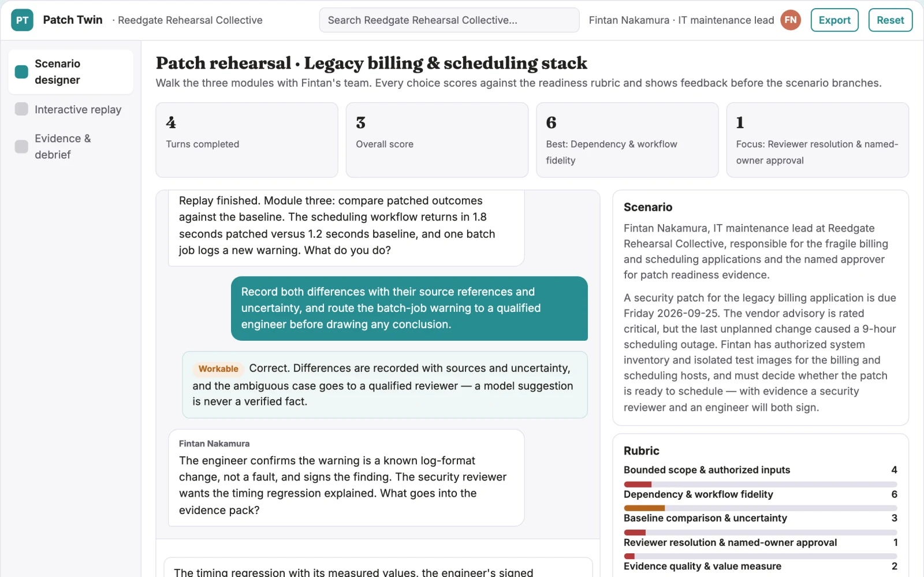Open the Overall score stat card
The width and height of the screenshot is (924, 577).
[437, 140]
